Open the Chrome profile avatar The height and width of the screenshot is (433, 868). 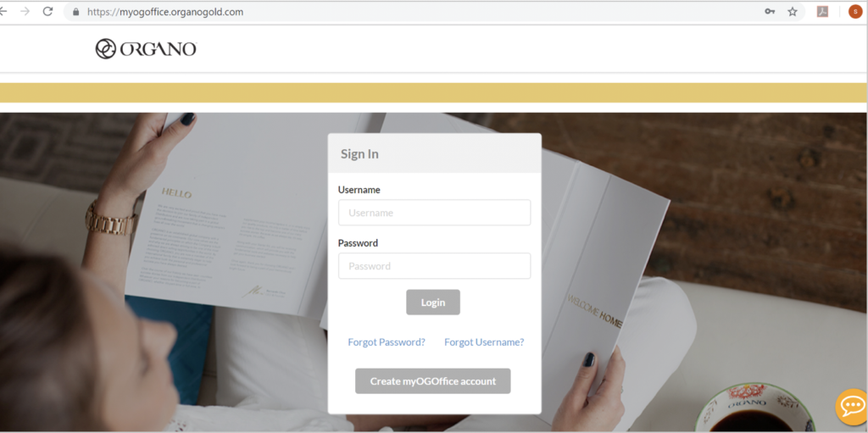855,12
